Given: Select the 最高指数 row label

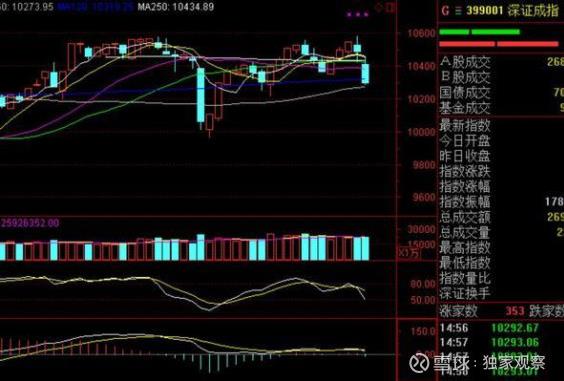Looking at the screenshot, I should [465, 248].
